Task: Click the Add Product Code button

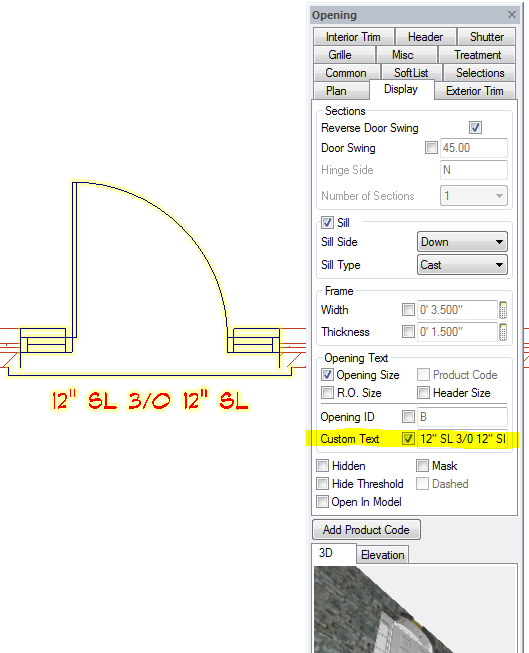Action: [x=366, y=530]
